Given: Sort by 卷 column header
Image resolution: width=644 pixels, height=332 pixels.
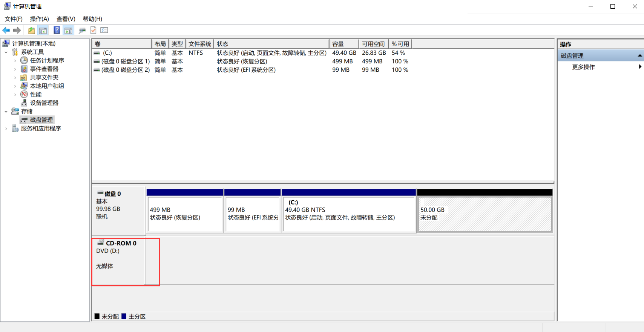Looking at the screenshot, I should click(x=122, y=44).
